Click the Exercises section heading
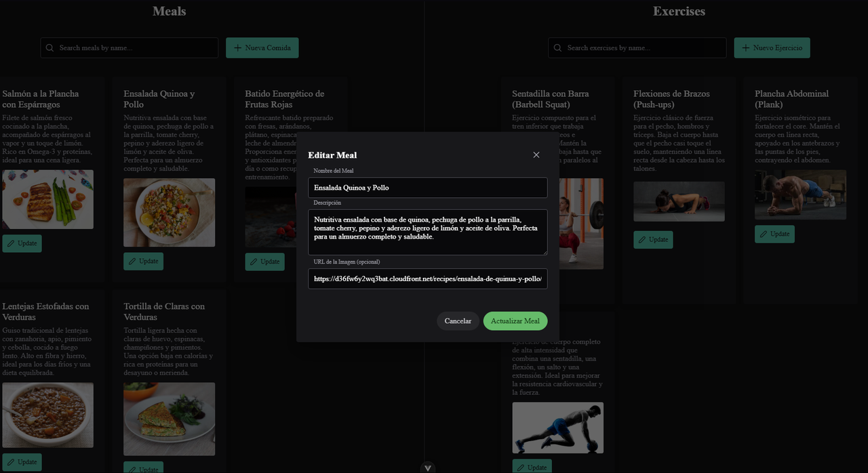868x473 pixels. pyautogui.click(x=679, y=11)
